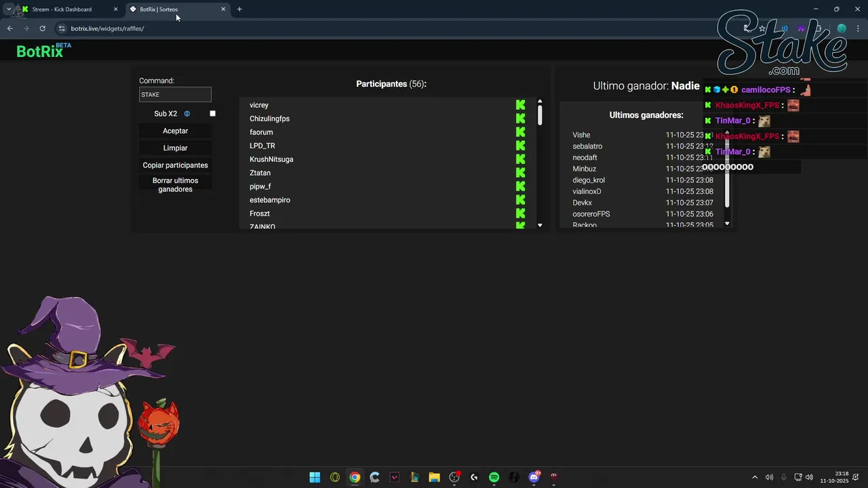
Task: Click participant name Chizulingfps
Action: pyautogui.click(x=269, y=119)
